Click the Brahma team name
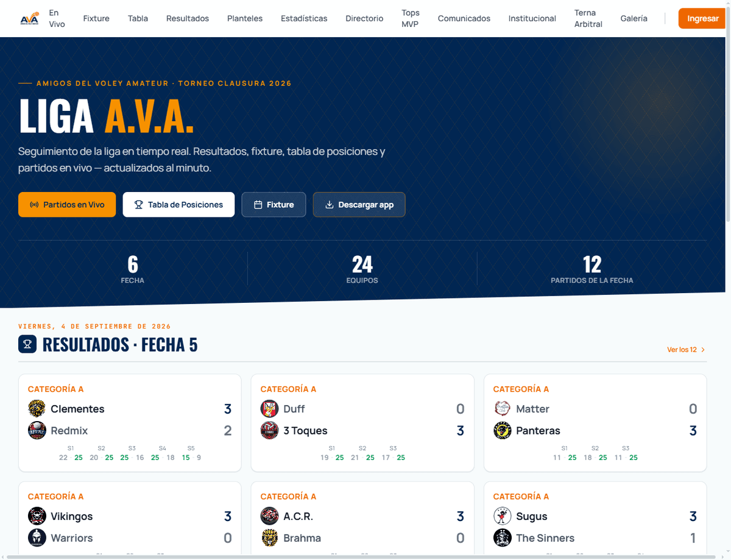 pyautogui.click(x=302, y=538)
